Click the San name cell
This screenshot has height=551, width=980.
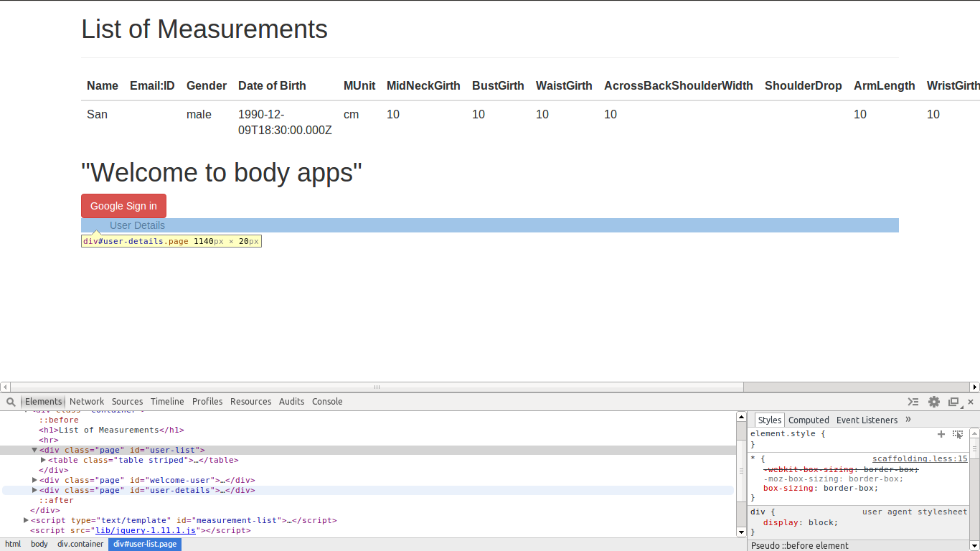[97, 114]
